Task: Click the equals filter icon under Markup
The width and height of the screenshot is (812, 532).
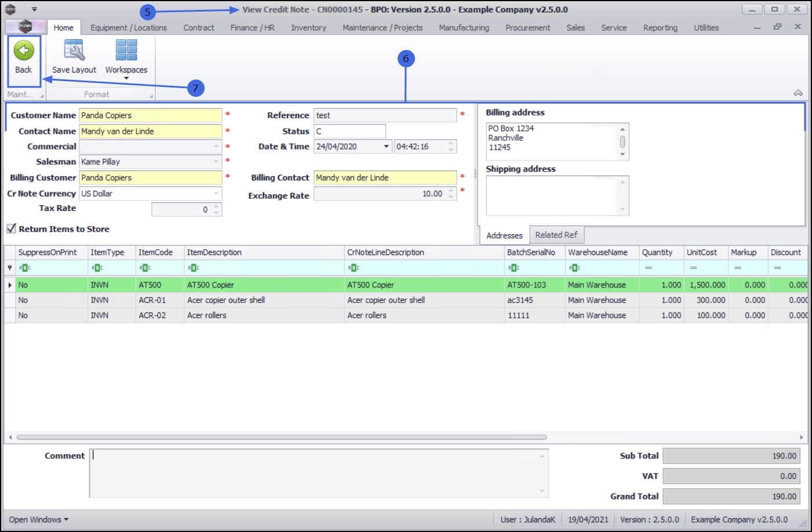Action: click(737, 268)
